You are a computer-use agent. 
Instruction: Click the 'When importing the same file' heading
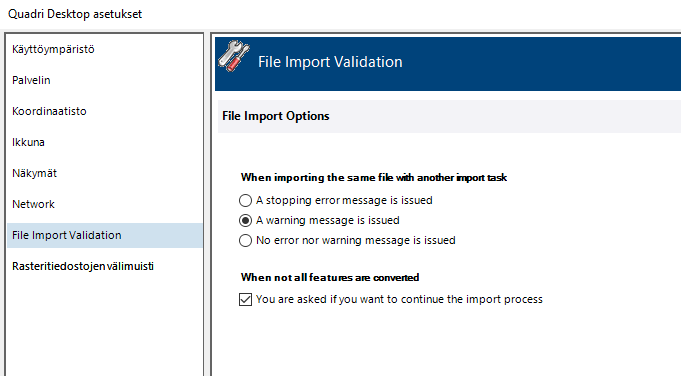pyautogui.click(x=374, y=178)
